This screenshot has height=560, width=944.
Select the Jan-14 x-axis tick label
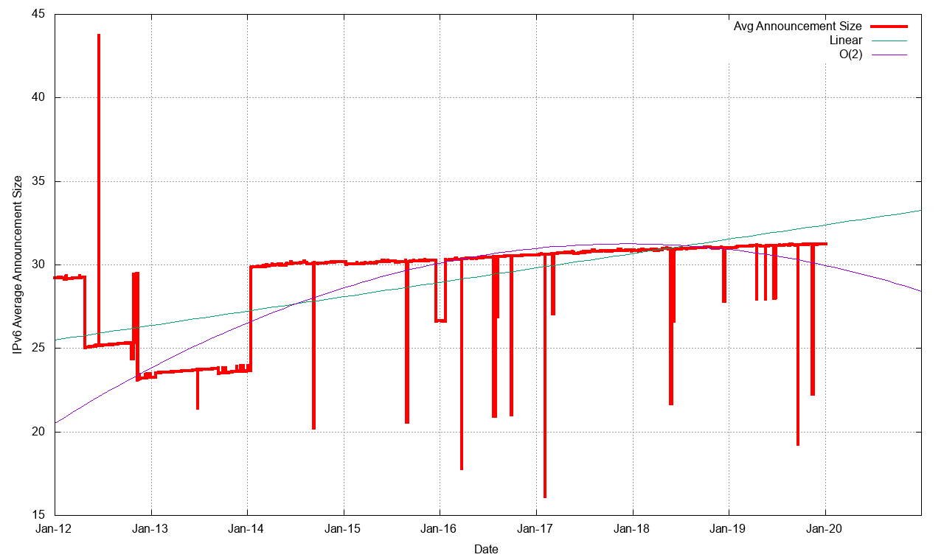click(x=247, y=528)
